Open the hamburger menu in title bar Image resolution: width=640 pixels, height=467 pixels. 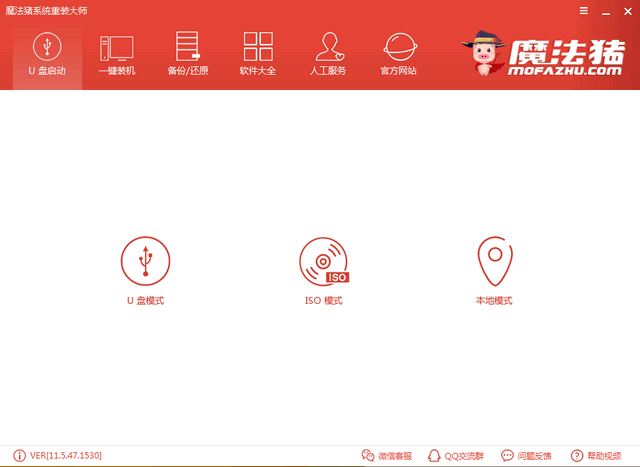(x=584, y=9)
